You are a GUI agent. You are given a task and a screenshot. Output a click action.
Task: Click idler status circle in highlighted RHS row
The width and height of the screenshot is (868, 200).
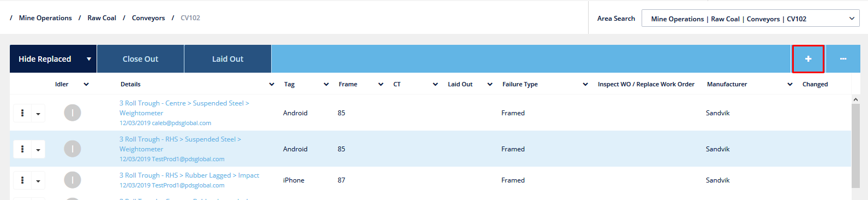pyautogui.click(x=73, y=149)
